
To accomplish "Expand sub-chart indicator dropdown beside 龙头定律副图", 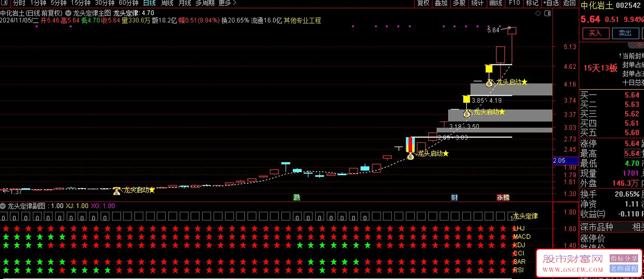I will coord(3,206).
